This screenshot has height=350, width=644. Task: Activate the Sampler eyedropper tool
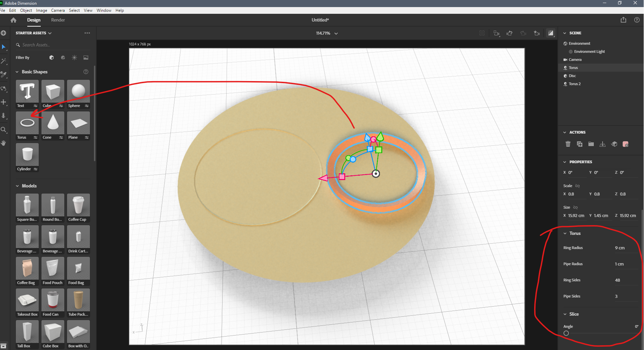[4, 75]
